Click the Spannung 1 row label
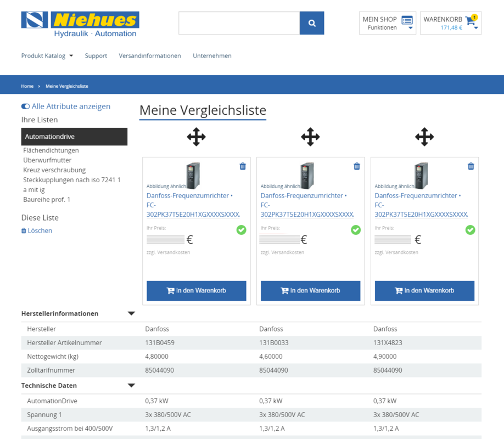Image resolution: width=504 pixels, height=439 pixels. tap(44, 415)
